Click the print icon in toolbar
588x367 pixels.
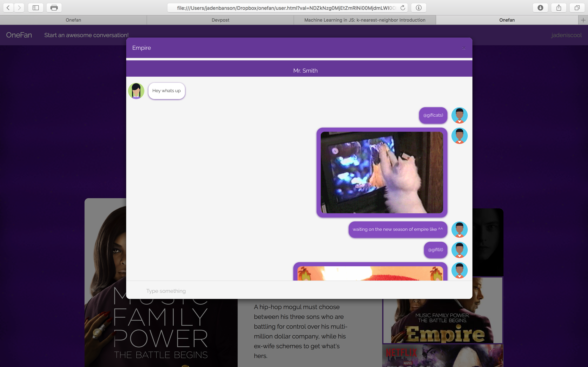point(54,8)
